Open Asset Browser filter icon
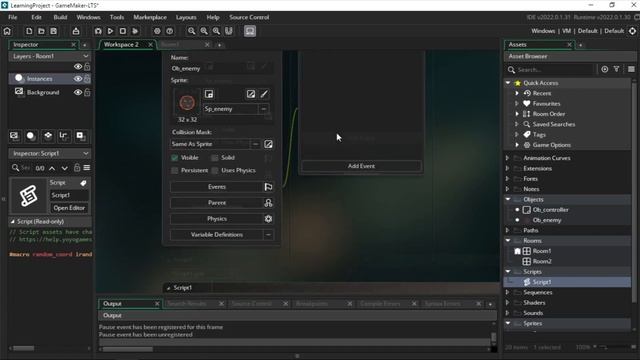The image size is (640, 360). pyautogui.click(x=617, y=69)
